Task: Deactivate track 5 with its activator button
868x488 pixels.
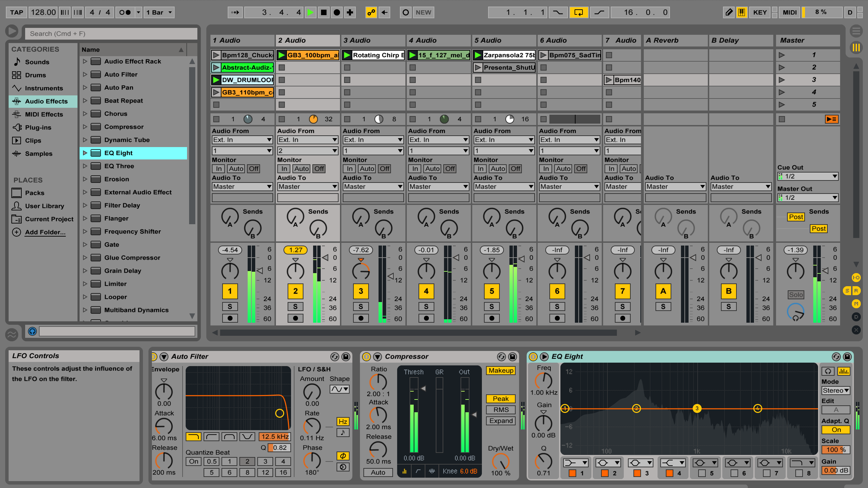Action: click(492, 291)
